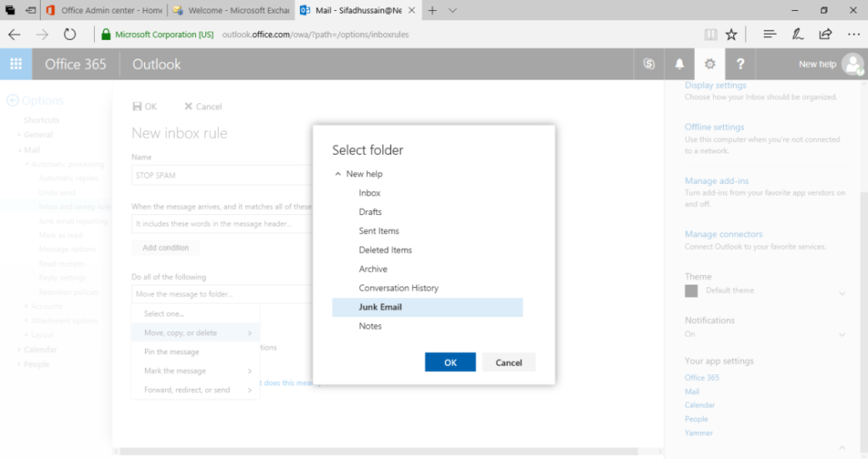Open the Office 365 app launcher grid
This screenshot has height=459, width=868.
tap(16, 64)
